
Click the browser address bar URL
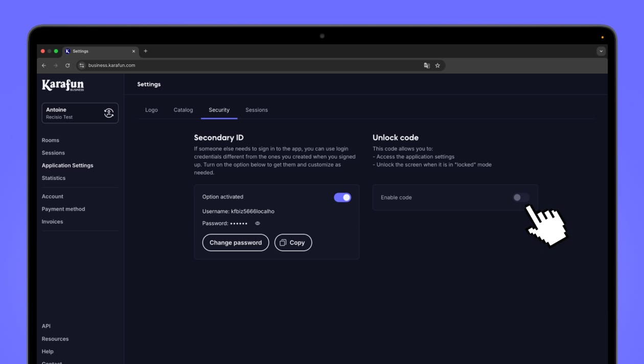[x=111, y=65]
